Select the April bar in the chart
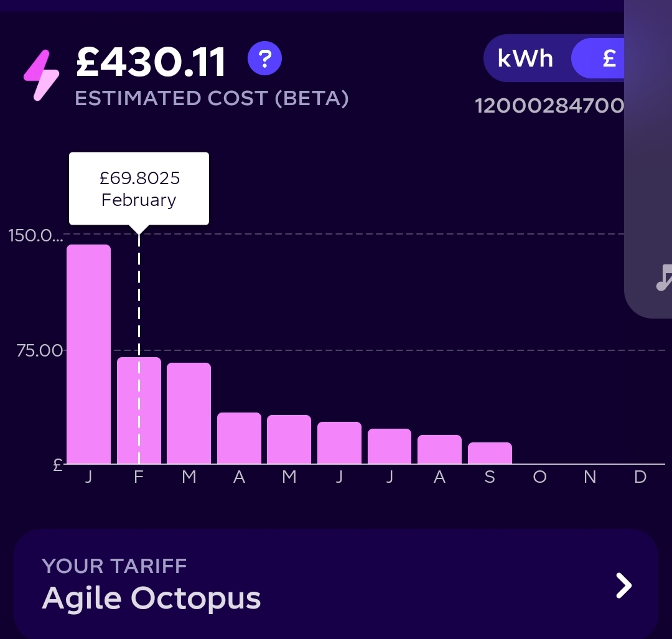 tap(239, 438)
